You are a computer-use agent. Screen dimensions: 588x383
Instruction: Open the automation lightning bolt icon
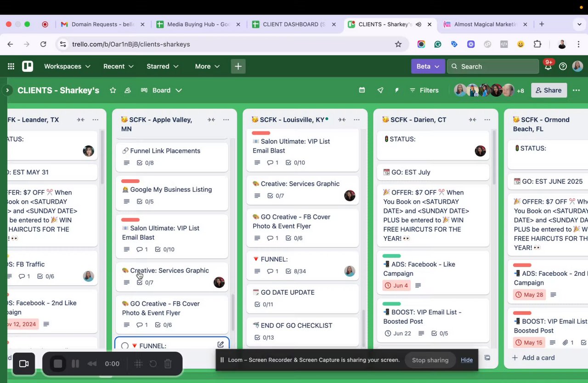tap(397, 90)
